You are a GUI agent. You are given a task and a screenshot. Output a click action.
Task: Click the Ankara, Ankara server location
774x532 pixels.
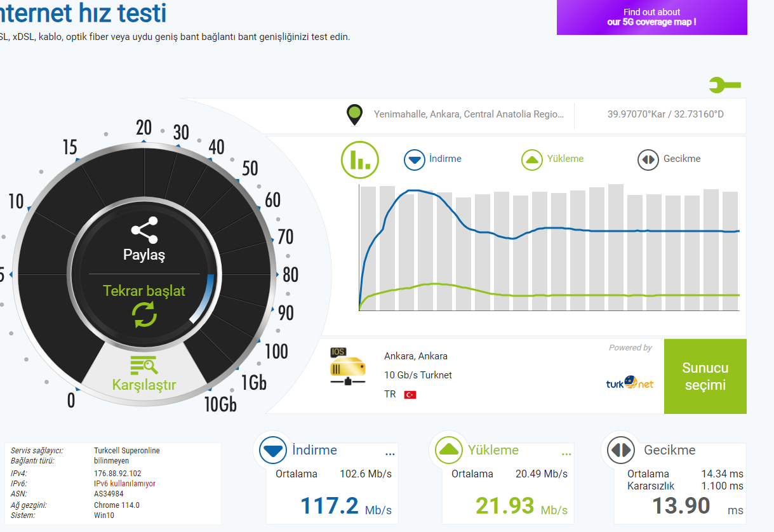[x=416, y=356]
